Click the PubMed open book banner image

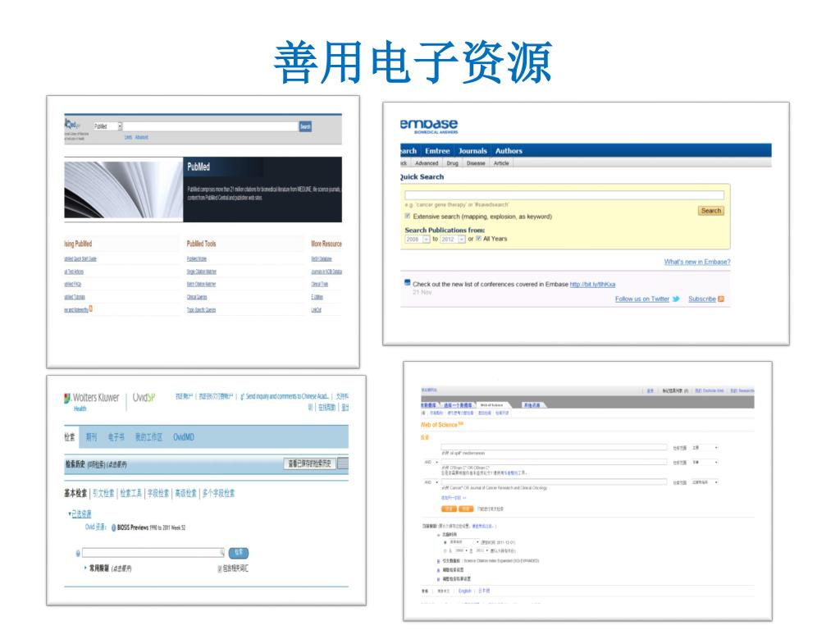coord(124,189)
